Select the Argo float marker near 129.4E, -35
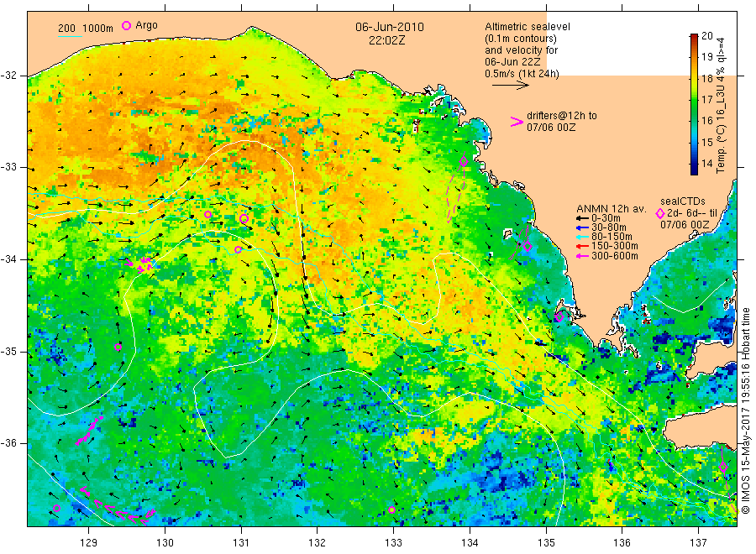756x554 pixels. (118, 347)
